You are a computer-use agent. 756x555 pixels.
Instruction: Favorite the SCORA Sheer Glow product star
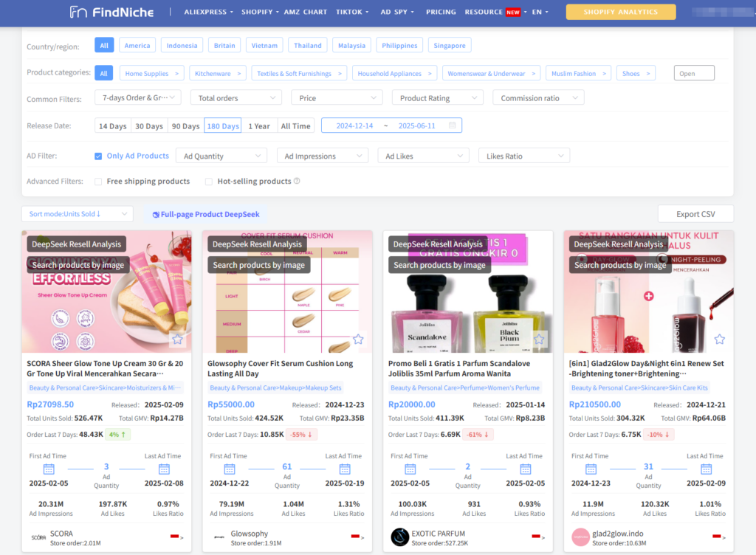point(177,339)
